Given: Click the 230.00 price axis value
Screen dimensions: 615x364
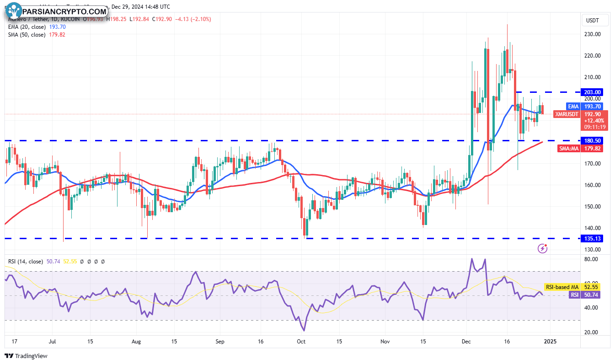Looking at the screenshot, I should [592, 34].
